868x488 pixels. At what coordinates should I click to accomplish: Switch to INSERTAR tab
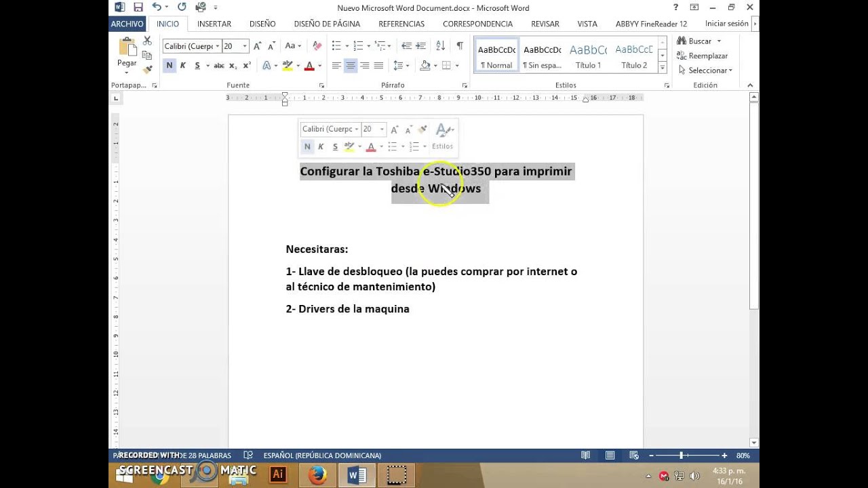coord(214,24)
